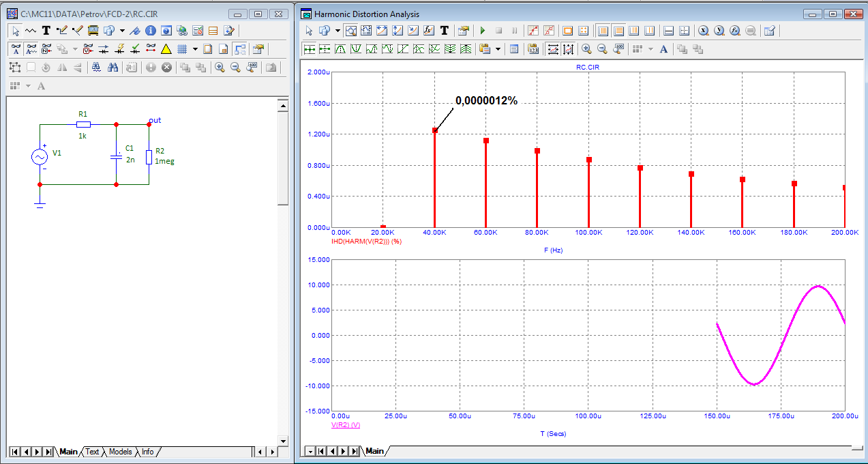This screenshot has width=868, height=464.
Task: Click voltage source V1 in the schematic
Action: pos(40,156)
